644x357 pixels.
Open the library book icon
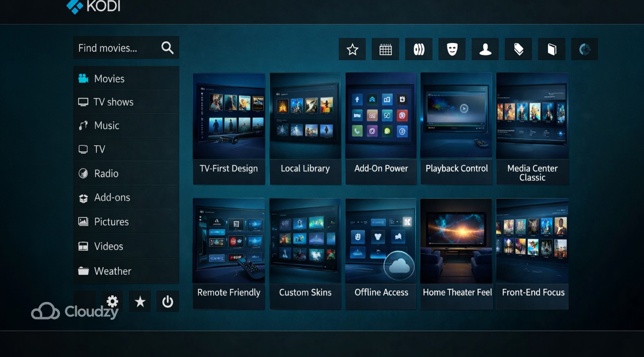click(x=551, y=49)
